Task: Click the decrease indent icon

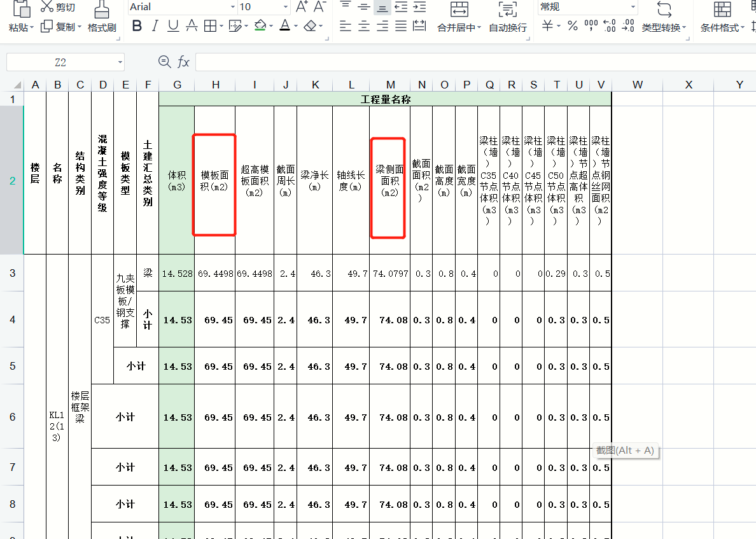Action: click(x=401, y=7)
